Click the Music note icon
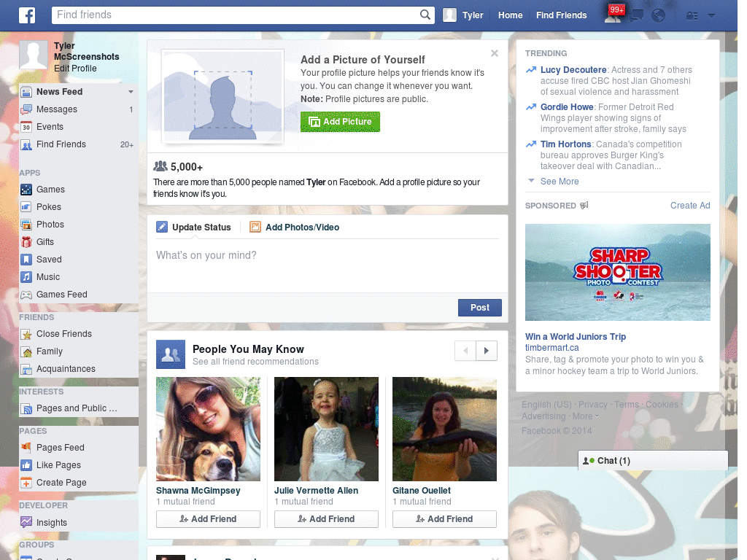 (26, 277)
